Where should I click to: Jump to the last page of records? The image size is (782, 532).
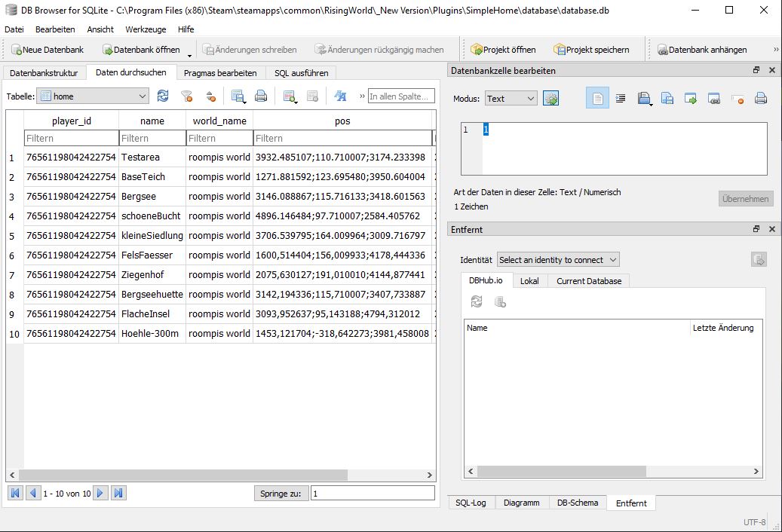(x=118, y=493)
